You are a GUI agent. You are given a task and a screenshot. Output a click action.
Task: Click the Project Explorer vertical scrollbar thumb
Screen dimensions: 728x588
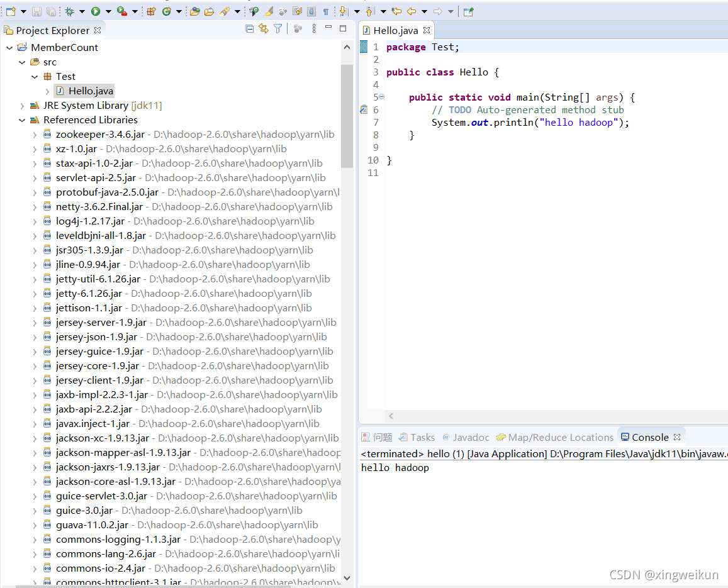(347, 116)
